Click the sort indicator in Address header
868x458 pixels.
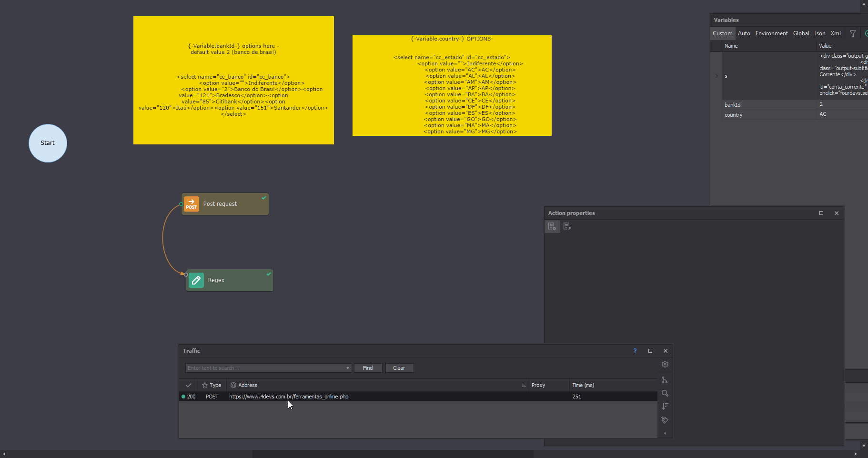pyautogui.click(x=524, y=386)
